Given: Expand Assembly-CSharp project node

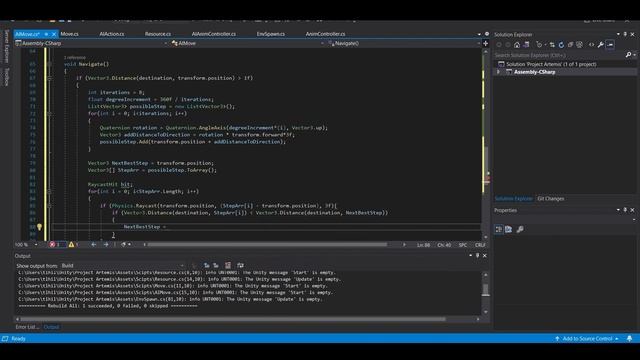Looking at the screenshot, I should tap(498, 72).
